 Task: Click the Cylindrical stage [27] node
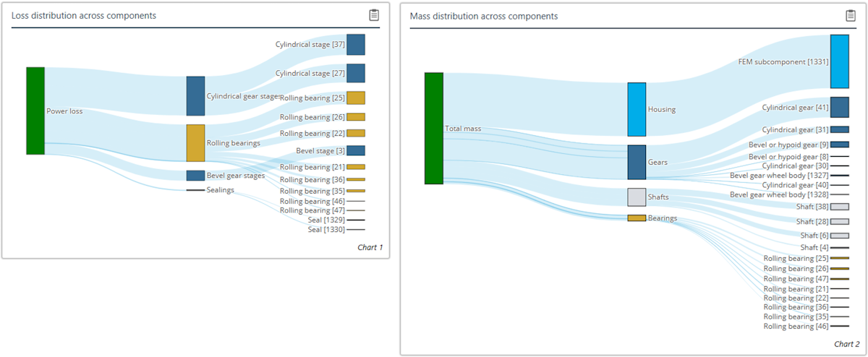coord(356,73)
